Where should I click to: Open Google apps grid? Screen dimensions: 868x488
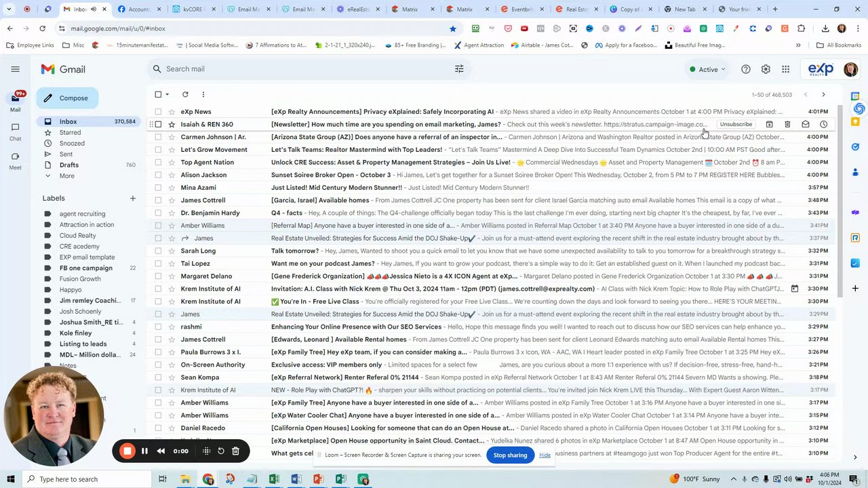(x=785, y=69)
